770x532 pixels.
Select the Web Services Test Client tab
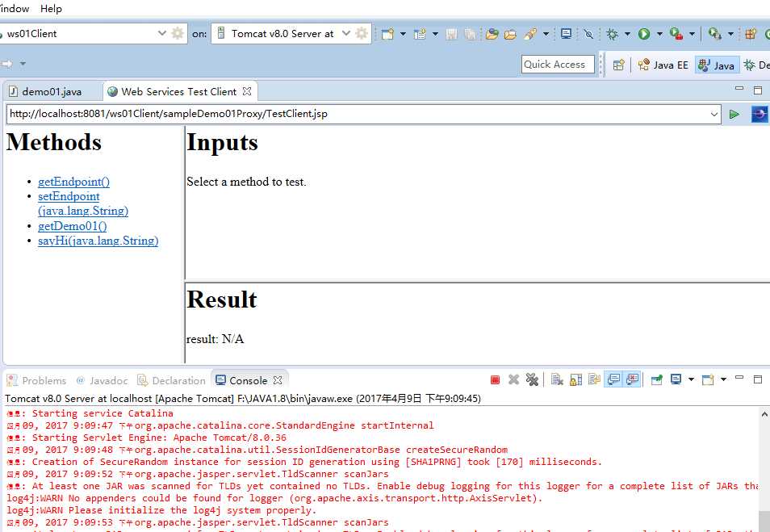[178, 91]
